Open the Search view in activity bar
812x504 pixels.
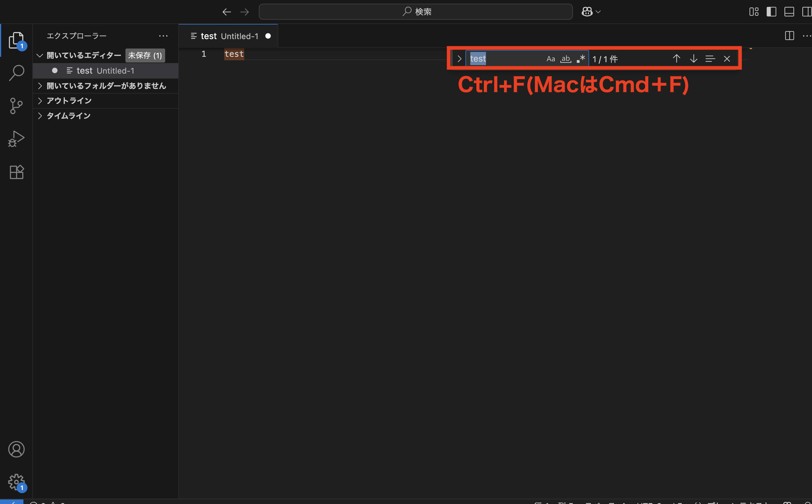tap(16, 73)
